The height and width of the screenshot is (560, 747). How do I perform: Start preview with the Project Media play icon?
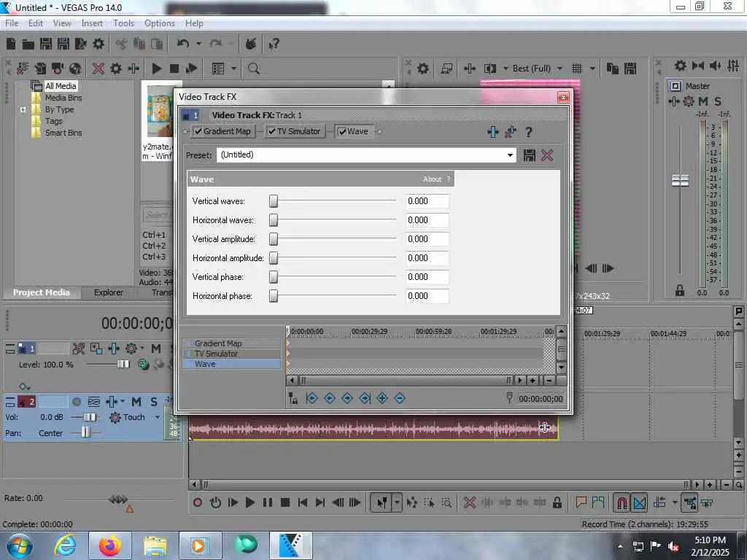[x=156, y=69]
